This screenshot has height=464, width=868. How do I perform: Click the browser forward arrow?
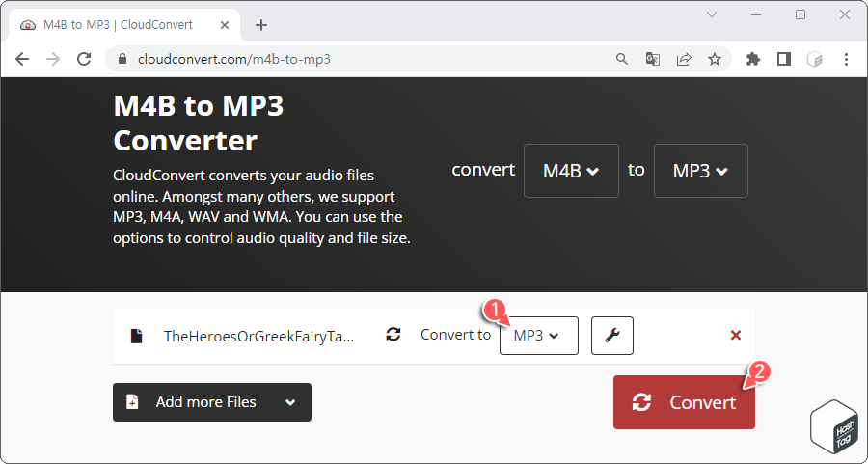point(53,59)
